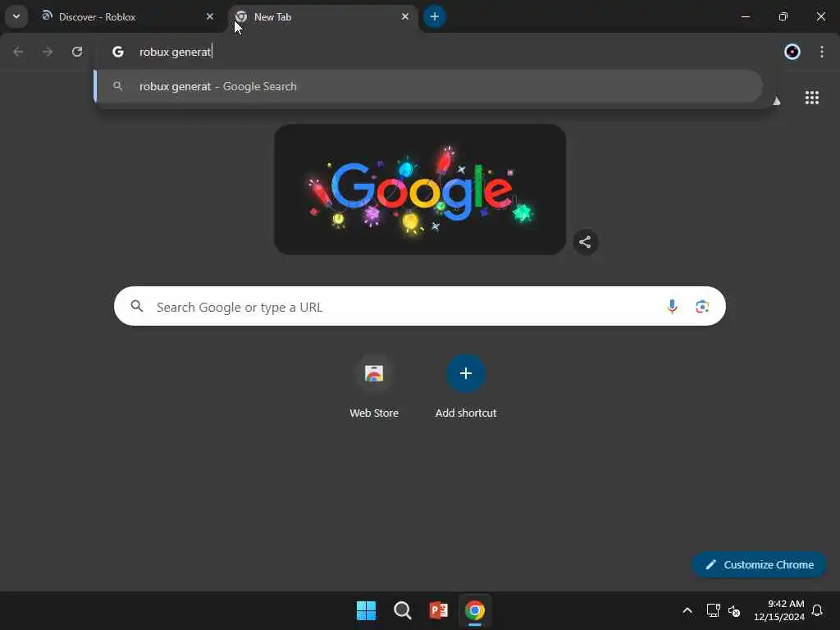Select the New Tab tab
The image size is (840, 630).
click(323, 16)
